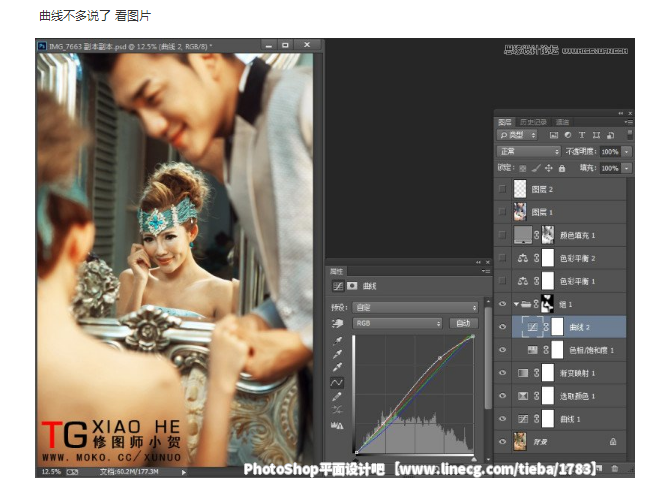Open the 填充 fill slider arrow
This screenshot has width=652, height=488.
[x=627, y=168]
